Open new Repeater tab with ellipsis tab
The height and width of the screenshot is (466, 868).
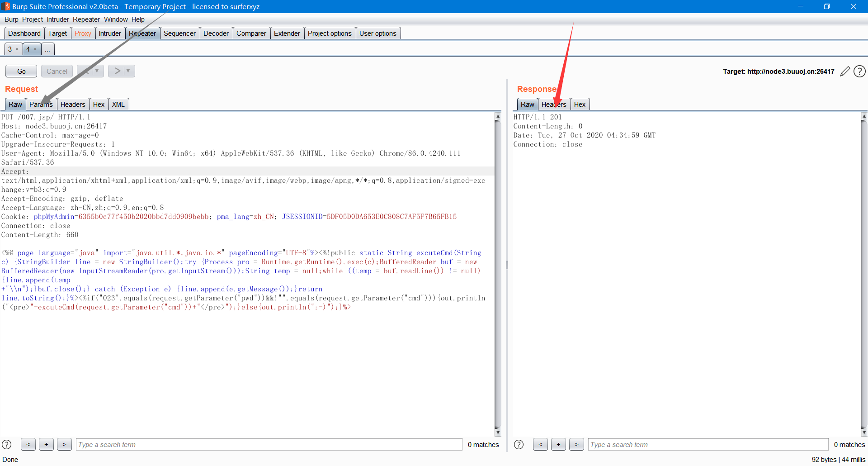(47, 49)
